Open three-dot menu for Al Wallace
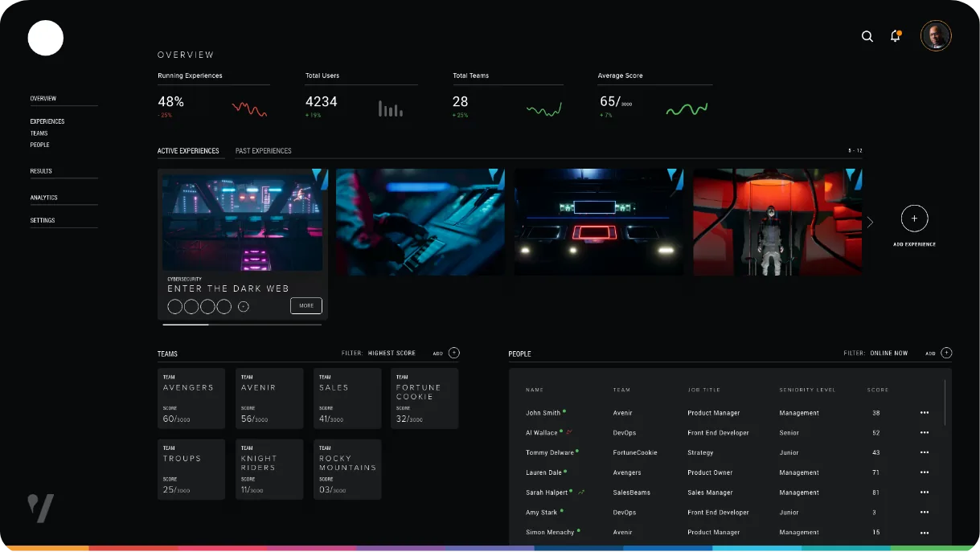 (925, 432)
